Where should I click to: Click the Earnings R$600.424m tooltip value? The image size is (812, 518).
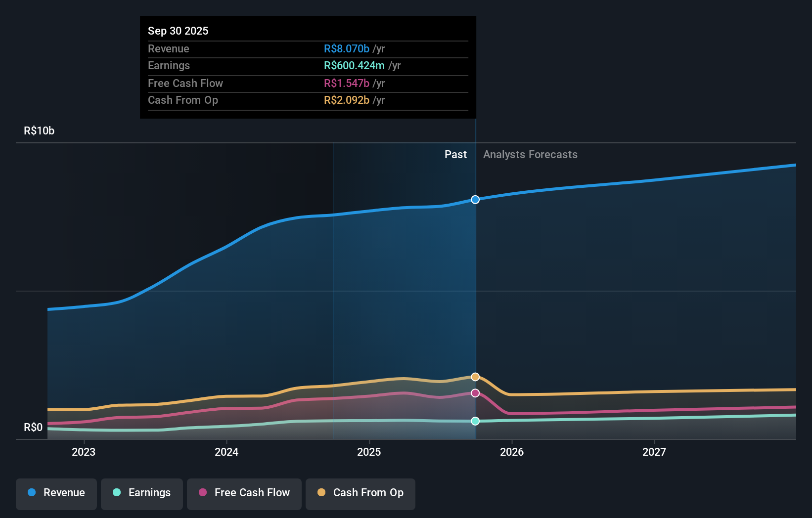354,65
